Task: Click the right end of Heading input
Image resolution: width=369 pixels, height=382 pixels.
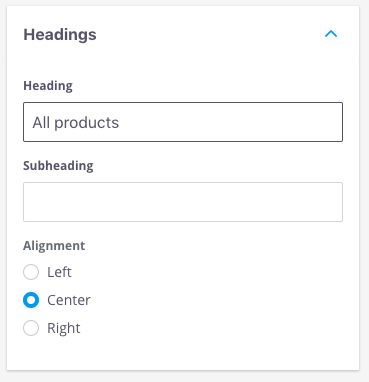Action: [x=333, y=122]
